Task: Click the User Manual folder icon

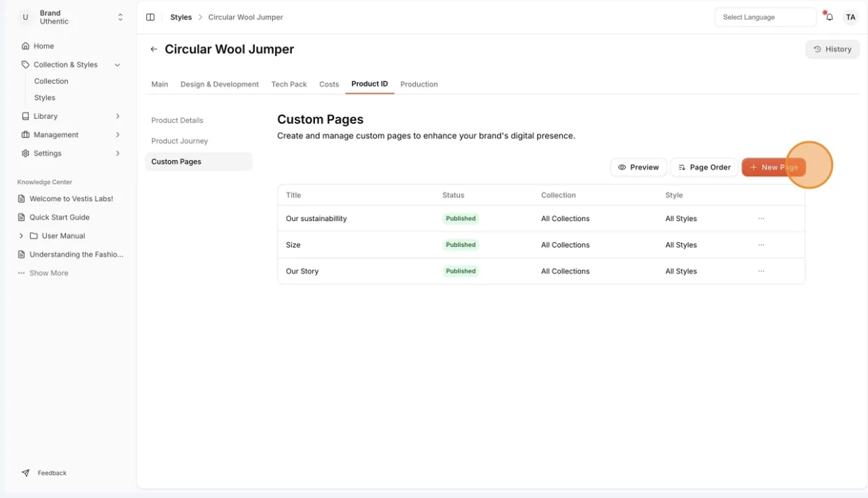Action: [34, 236]
